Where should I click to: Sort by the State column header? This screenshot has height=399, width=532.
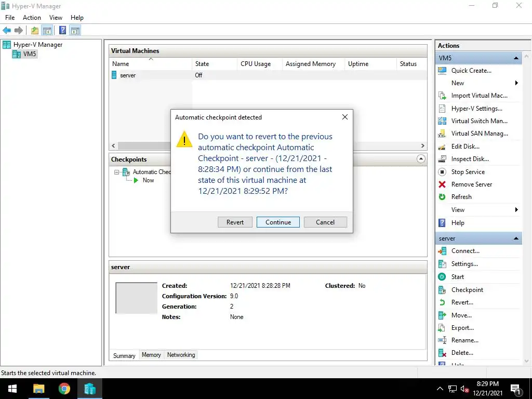tap(215, 64)
